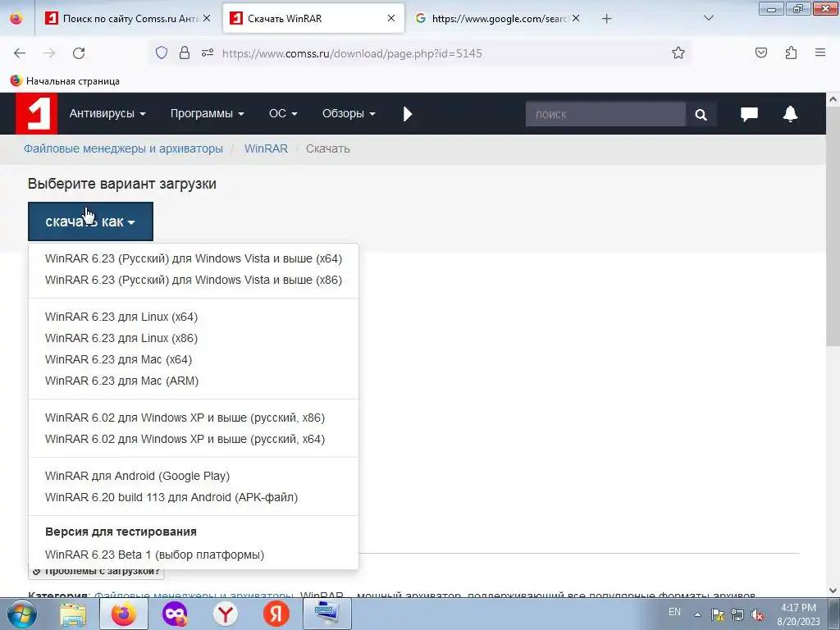
Task: Close the Скачать WinRAR tab
Action: (x=391, y=18)
